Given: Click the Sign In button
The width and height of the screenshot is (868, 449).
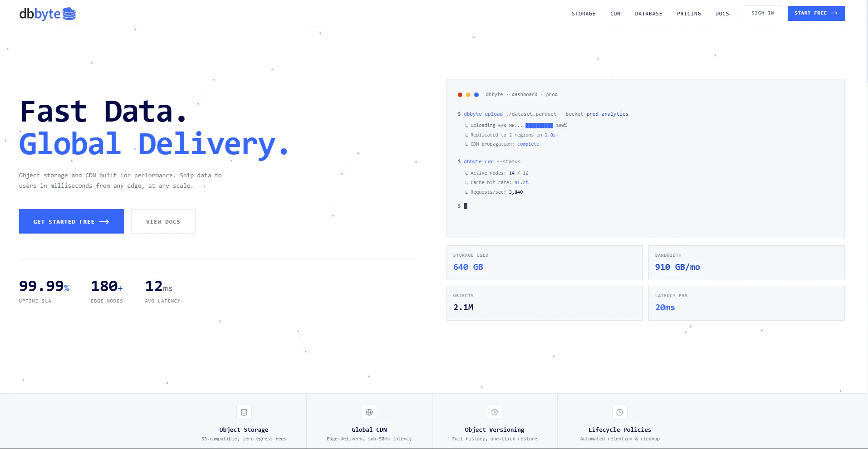Looking at the screenshot, I should point(763,13).
